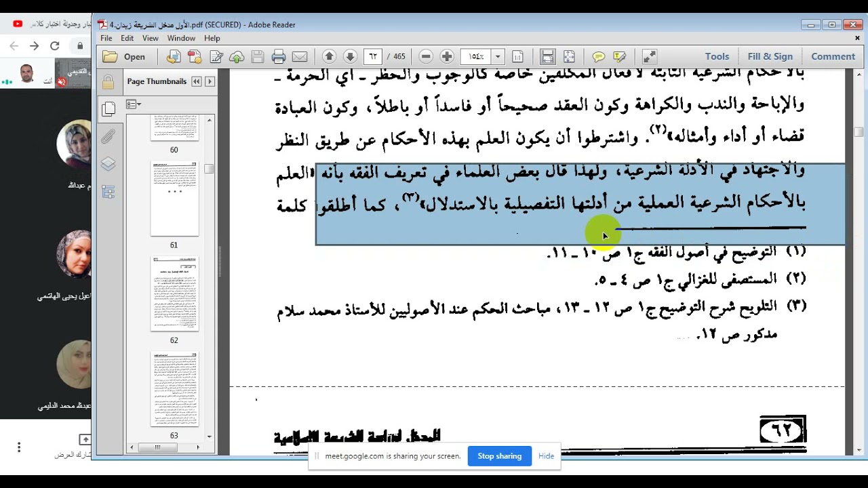Click the fit one full page icon

[569, 57]
